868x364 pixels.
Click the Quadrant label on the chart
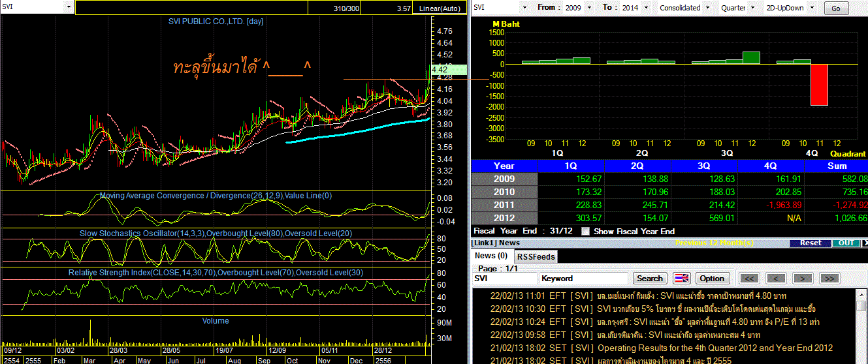tap(848, 153)
